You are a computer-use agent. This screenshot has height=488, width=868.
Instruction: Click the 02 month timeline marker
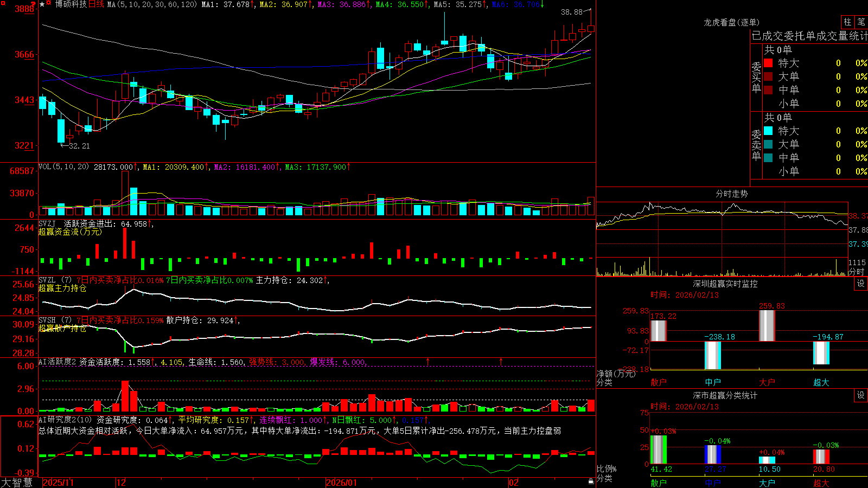click(514, 483)
